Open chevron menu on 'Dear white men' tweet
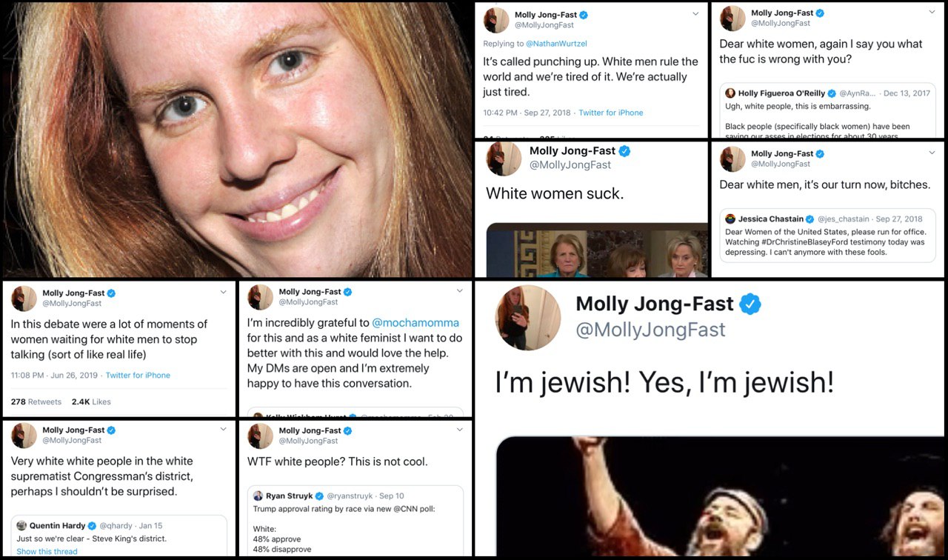Viewport: 948px width, 560px height. (x=932, y=153)
